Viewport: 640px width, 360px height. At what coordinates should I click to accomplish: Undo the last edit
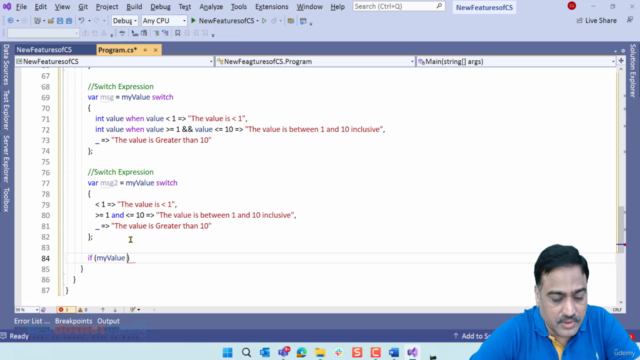(x=81, y=20)
